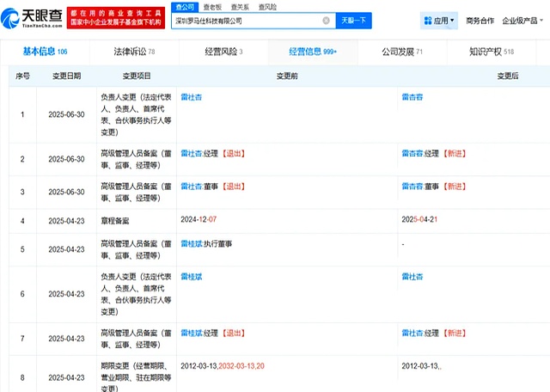Image resolution: width=550 pixels, height=392 pixels.
Task: Click the 变更日期 column header
Action: point(67,76)
